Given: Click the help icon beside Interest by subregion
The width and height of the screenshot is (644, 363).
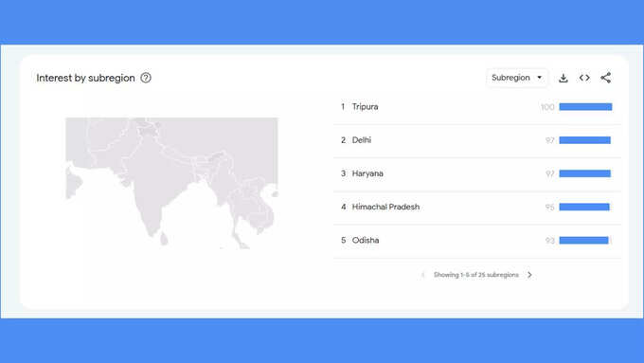Looking at the screenshot, I should click(x=146, y=78).
